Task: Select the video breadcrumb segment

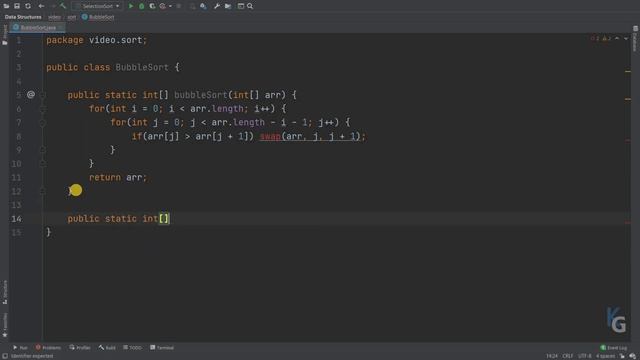Action: [x=54, y=17]
